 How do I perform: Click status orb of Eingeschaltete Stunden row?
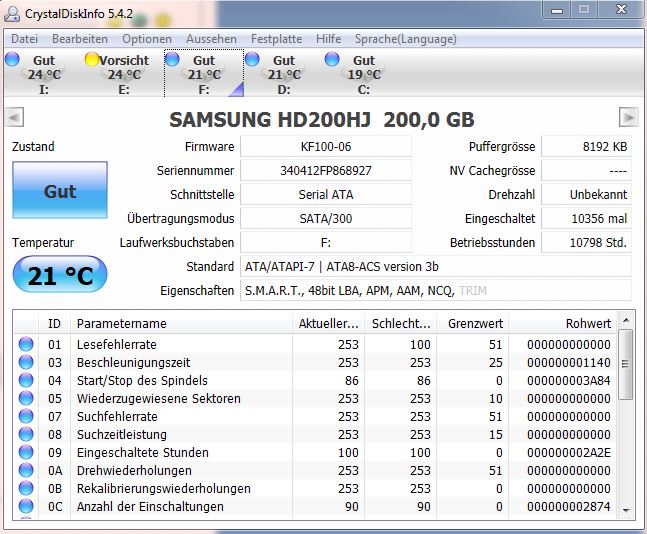pos(26,452)
